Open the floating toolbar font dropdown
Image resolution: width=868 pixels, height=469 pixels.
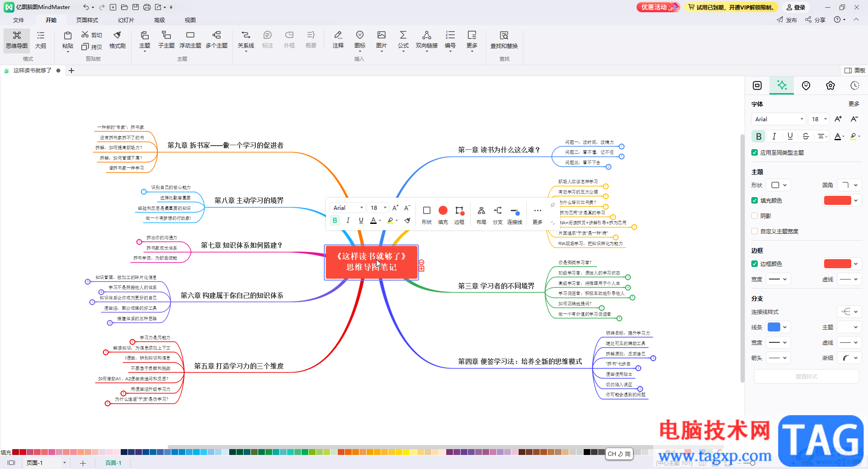348,208
